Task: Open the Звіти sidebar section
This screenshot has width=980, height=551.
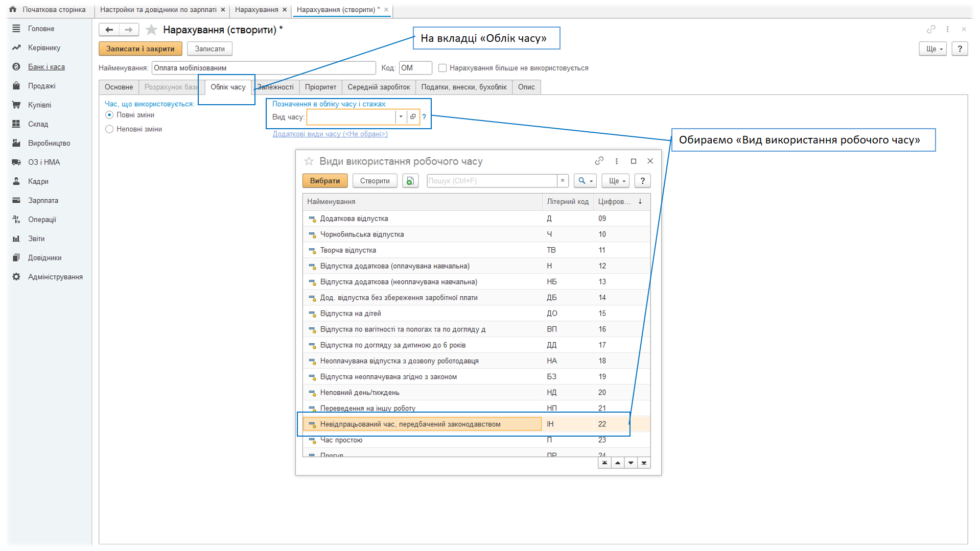Action: coord(36,238)
